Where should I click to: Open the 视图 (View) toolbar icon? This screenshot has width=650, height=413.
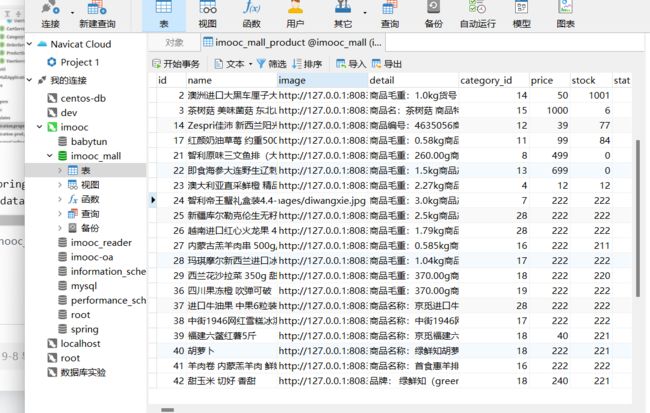(207, 15)
